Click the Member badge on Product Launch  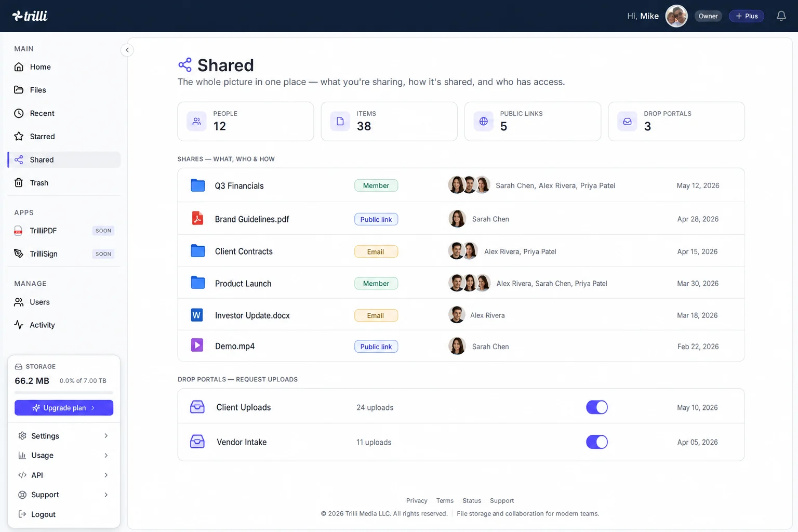point(376,283)
